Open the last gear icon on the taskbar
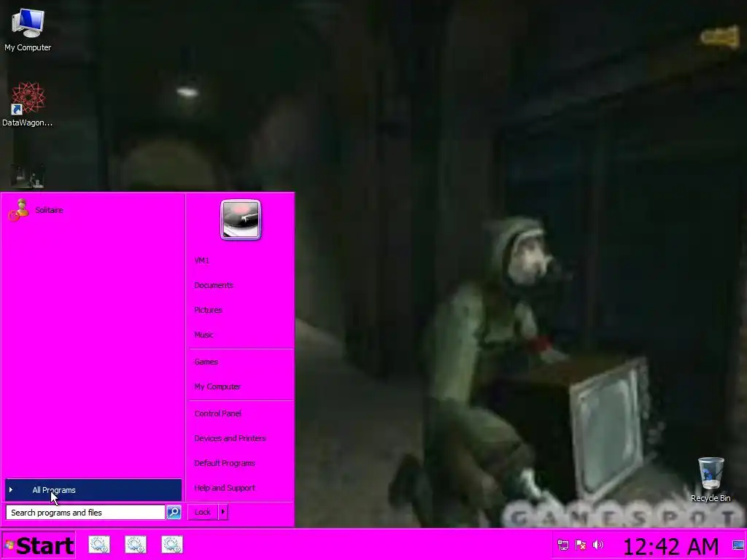The image size is (747, 560). (x=172, y=545)
